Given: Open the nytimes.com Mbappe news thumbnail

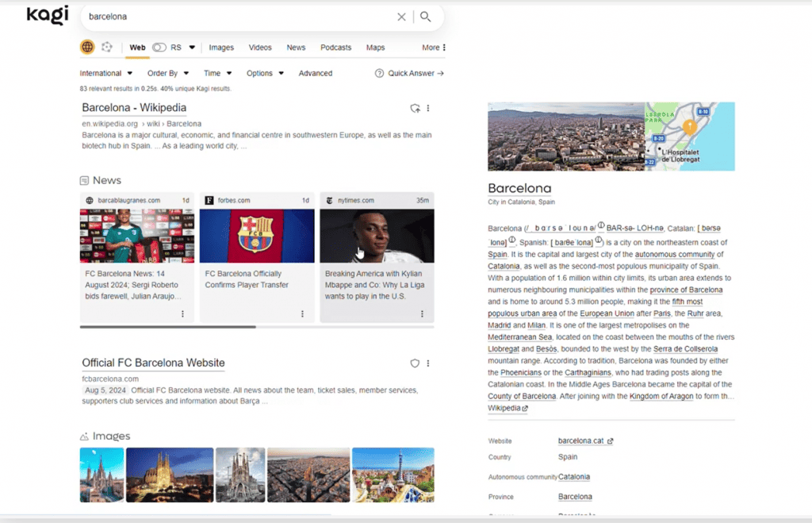Looking at the screenshot, I should [x=377, y=236].
